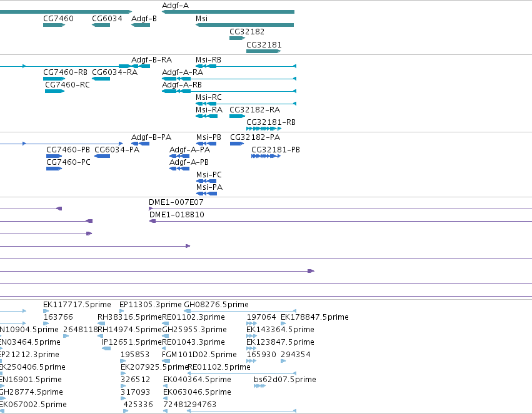Select EST EK063046.5prime
This screenshot has width=532, height=414.
(x=165, y=399)
